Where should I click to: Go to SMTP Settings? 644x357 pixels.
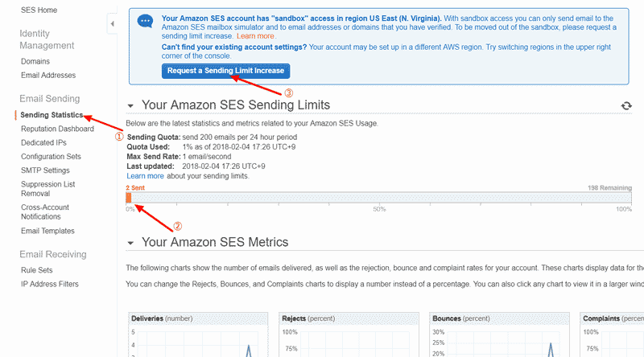click(x=45, y=170)
